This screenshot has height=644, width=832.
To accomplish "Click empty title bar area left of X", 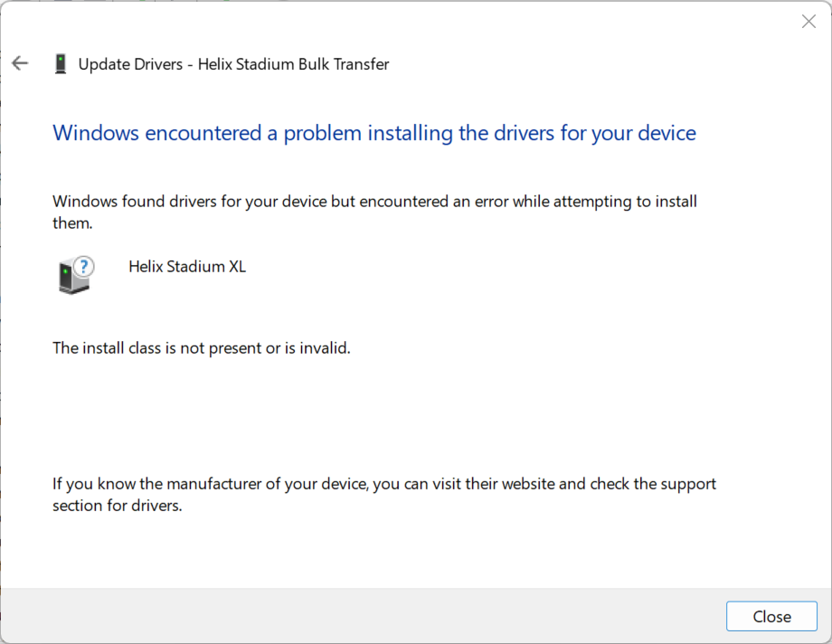I will click(407, 20).
